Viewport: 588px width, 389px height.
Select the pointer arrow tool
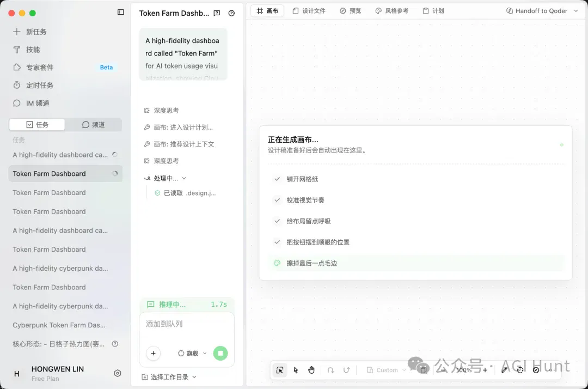(x=296, y=370)
